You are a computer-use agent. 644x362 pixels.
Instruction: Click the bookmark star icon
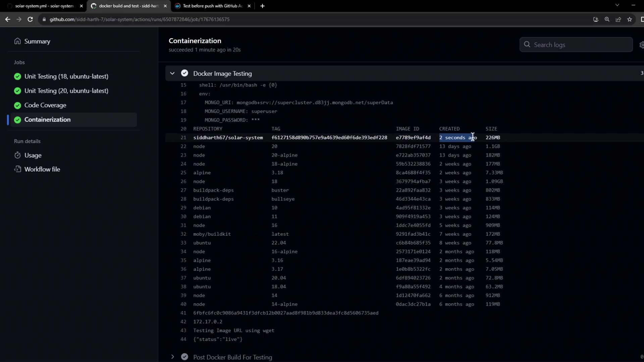coord(630,19)
